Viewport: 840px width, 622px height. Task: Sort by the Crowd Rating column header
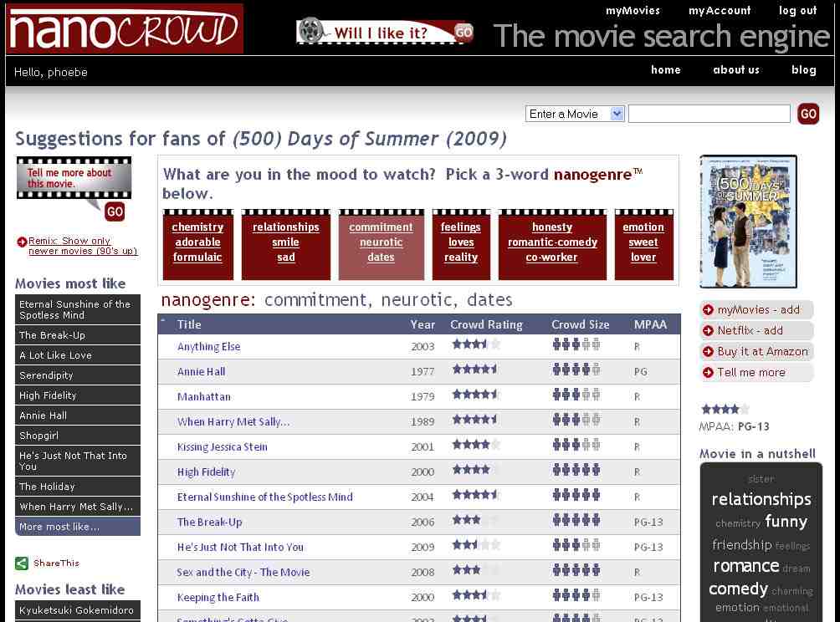click(486, 324)
